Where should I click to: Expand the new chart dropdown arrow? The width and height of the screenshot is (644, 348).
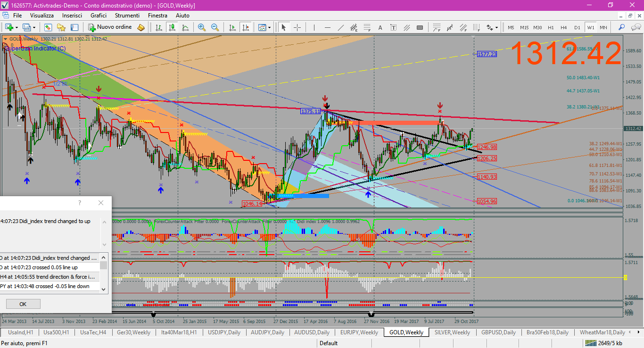pos(17,27)
